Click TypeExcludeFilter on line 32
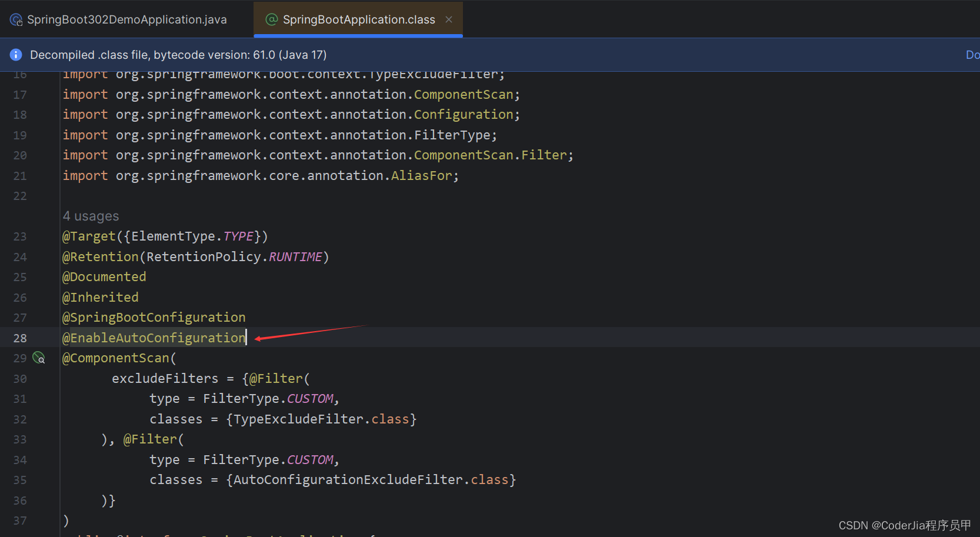This screenshot has height=537, width=980. click(x=299, y=419)
